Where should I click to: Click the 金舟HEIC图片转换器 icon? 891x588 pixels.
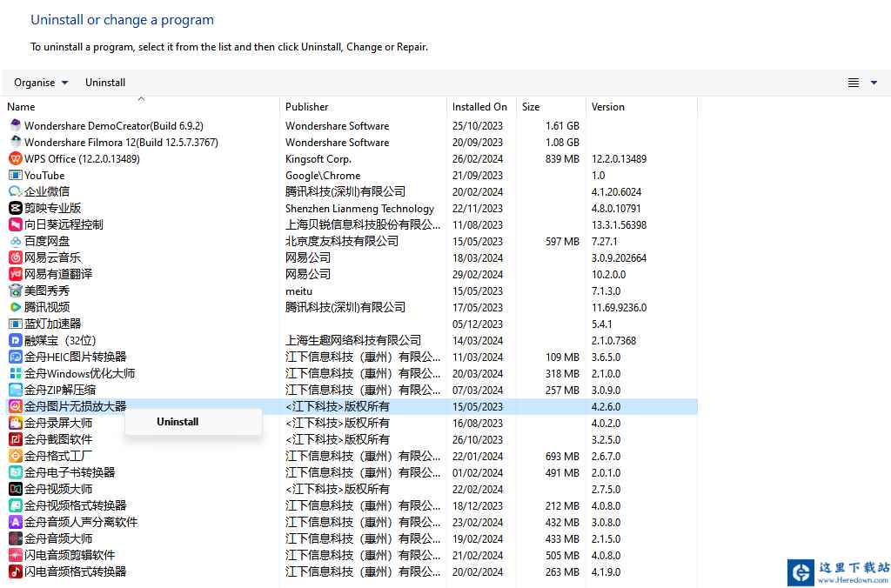tap(16, 357)
